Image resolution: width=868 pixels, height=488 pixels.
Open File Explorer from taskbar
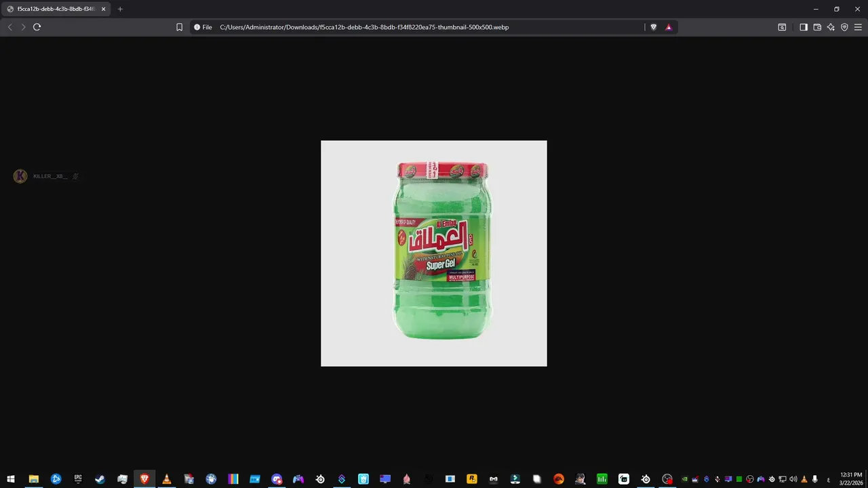point(33,479)
